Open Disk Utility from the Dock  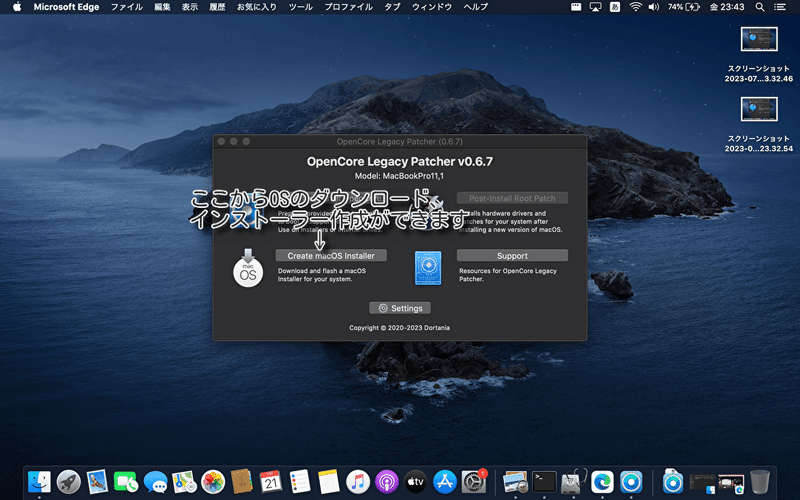(x=573, y=481)
